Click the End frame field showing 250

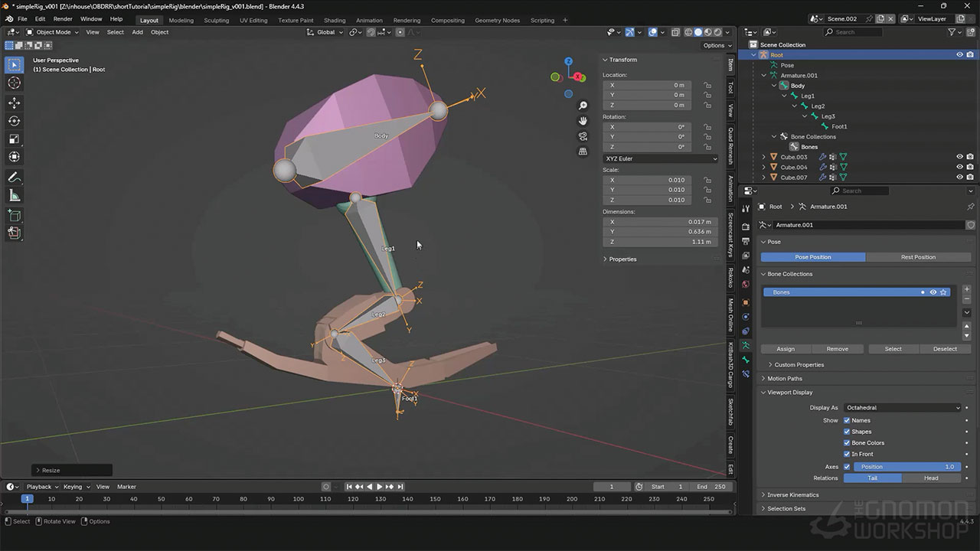pyautogui.click(x=710, y=487)
